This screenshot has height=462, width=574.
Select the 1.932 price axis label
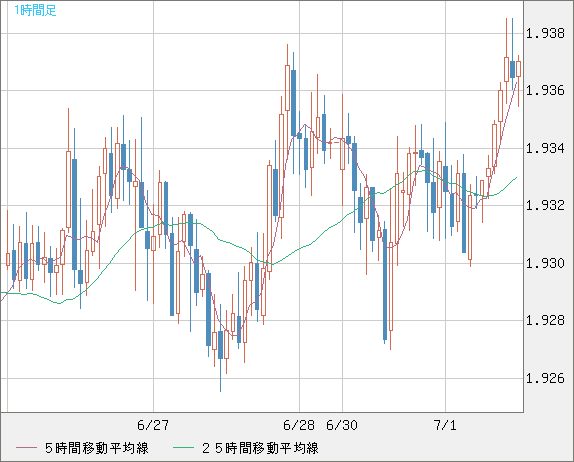545,205
